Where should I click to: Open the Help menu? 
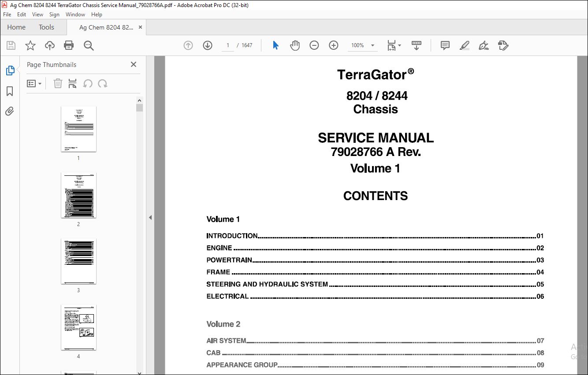[97, 15]
